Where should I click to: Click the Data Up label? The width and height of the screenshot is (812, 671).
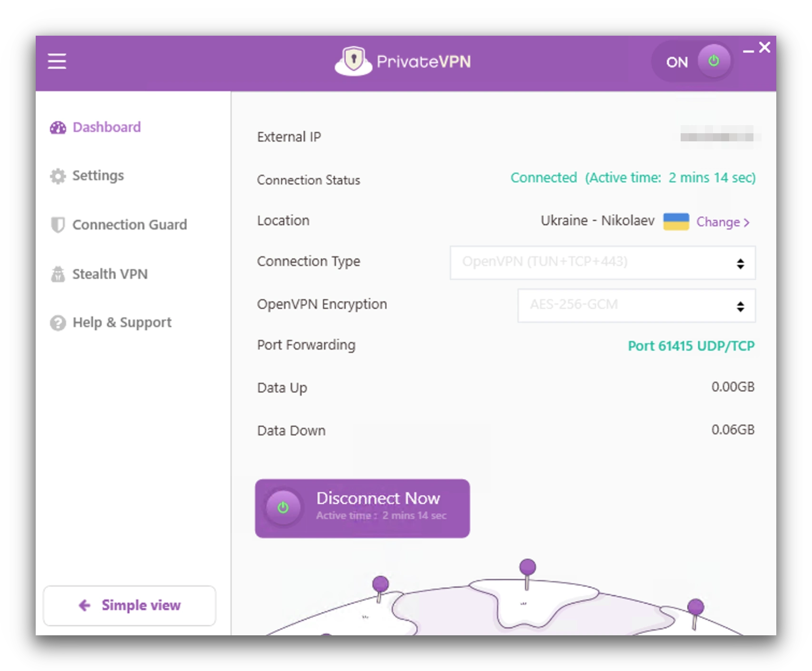tap(282, 388)
